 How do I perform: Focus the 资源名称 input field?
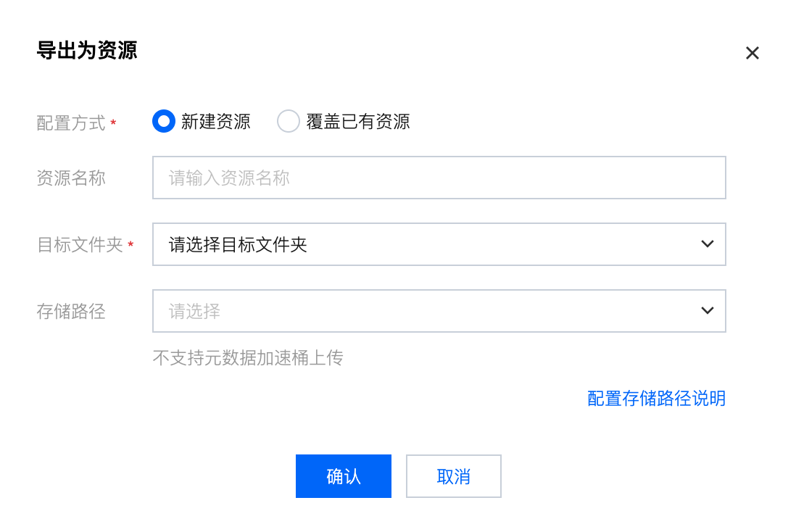click(439, 178)
